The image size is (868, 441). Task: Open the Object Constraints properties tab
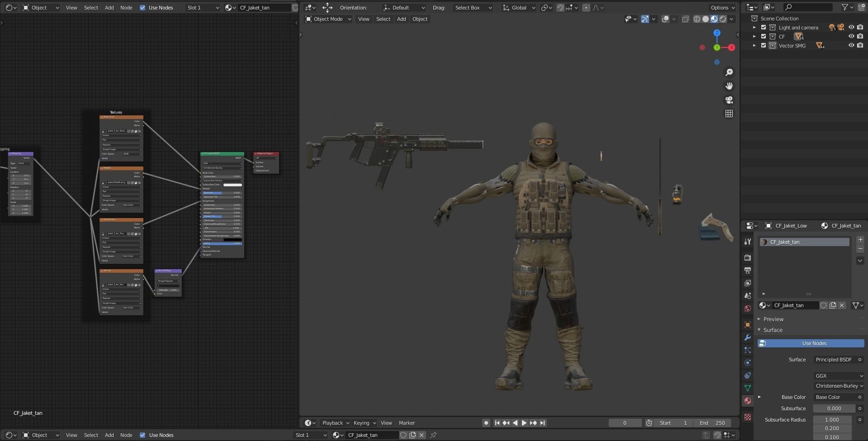click(748, 375)
